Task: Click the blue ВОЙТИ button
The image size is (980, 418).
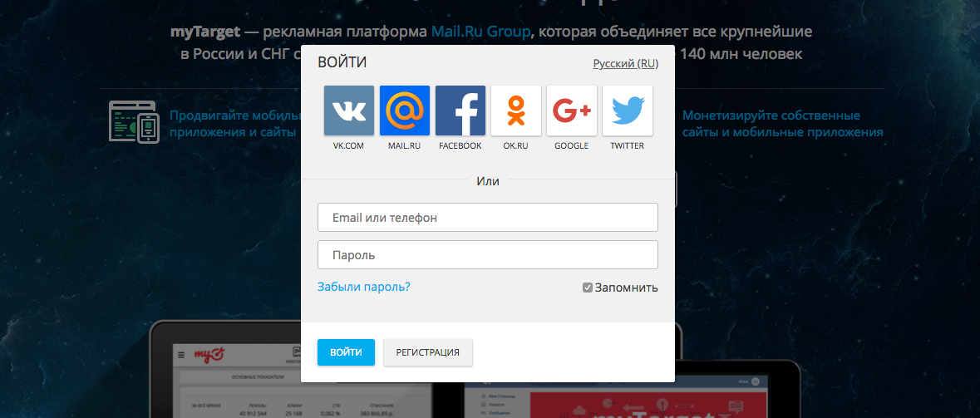Action: tap(347, 352)
